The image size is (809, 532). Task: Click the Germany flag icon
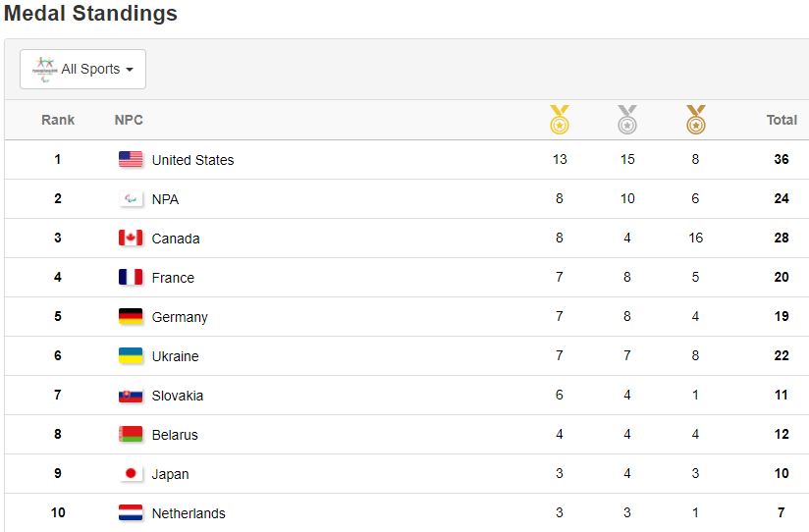pos(131,317)
